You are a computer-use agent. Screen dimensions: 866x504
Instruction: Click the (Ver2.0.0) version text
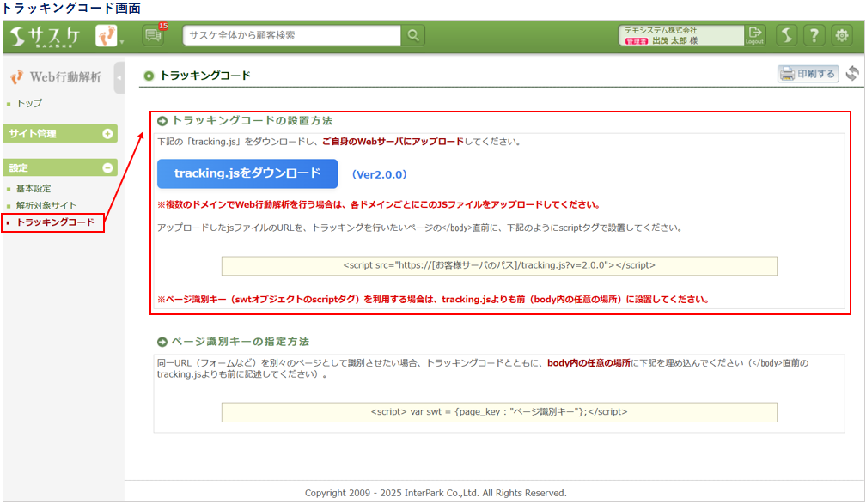pos(380,174)
